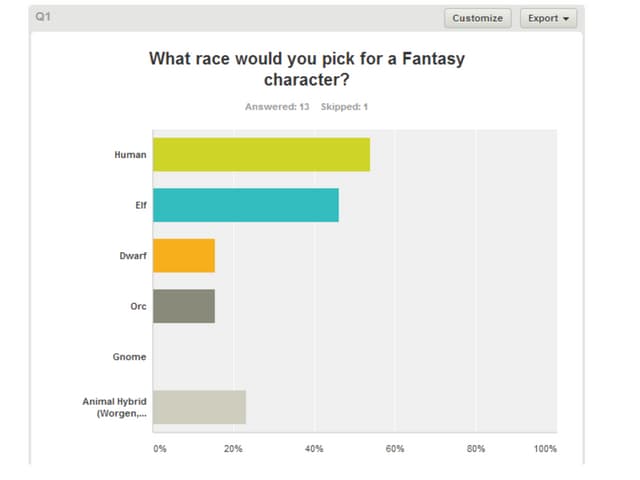Click the 0% axis tick label

point(160,449)
